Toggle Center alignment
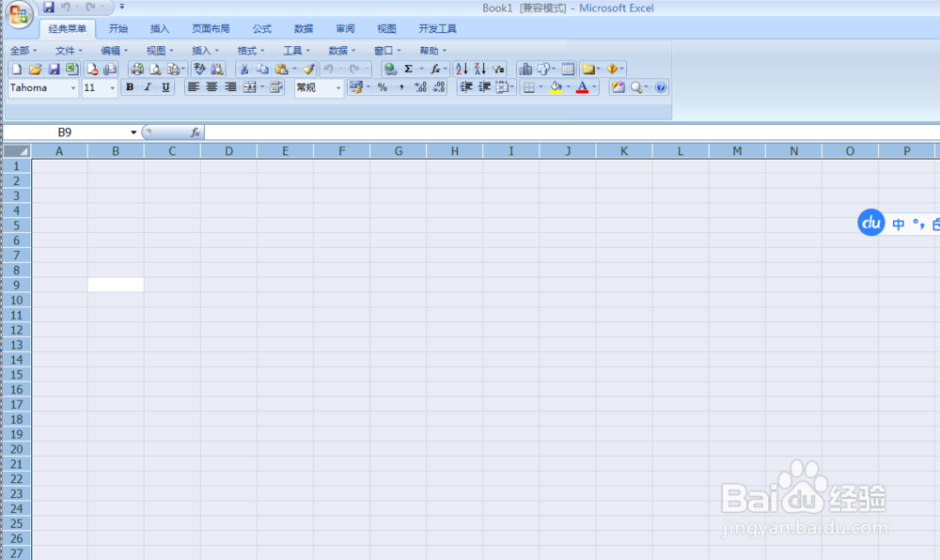 point(211,87)
